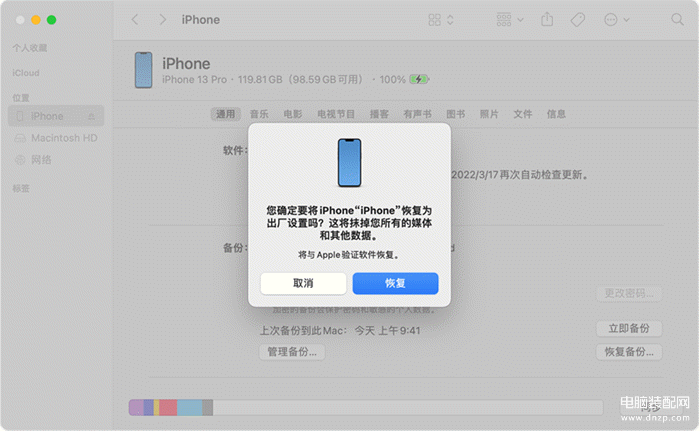Click the Tags toolbar icon
This screenshot has width=700, height=431.
[577, 20]
